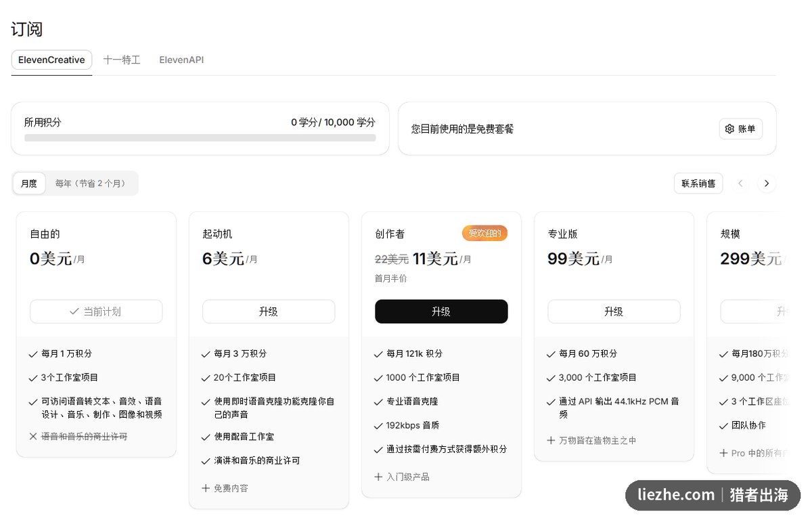Click 演讲和音乐的商业许可 feature text
Image resolution: width=812 pixels, height=522 pixels.
tap(256, 460)
